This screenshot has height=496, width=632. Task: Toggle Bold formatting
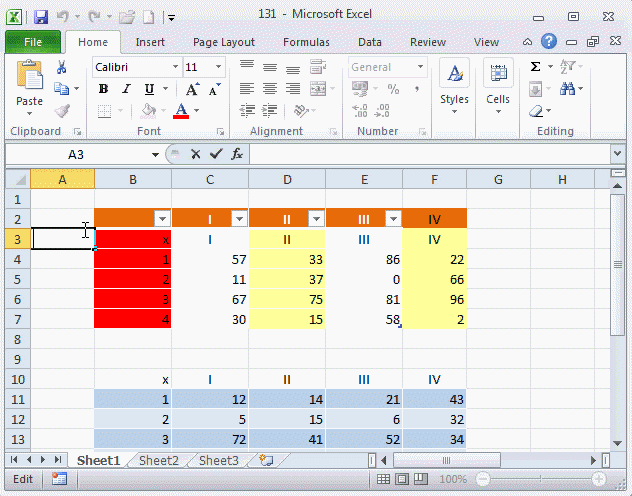pyautogui.click(x=103, y=89)
